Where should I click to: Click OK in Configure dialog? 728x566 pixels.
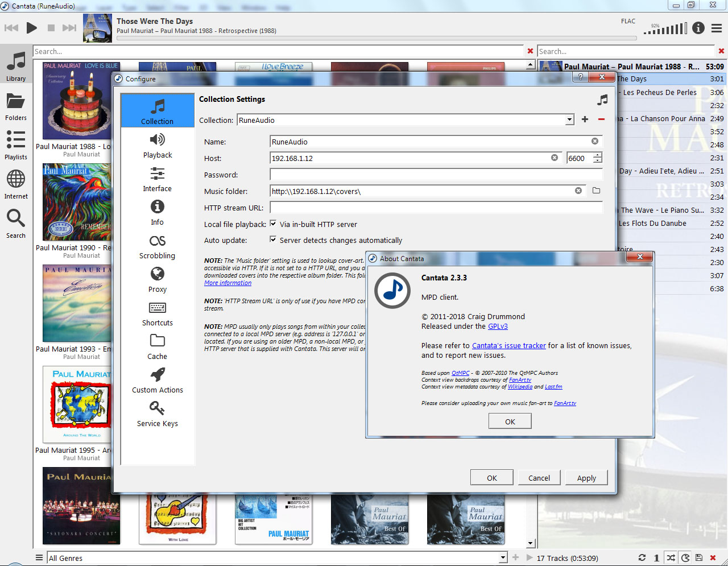492,478
